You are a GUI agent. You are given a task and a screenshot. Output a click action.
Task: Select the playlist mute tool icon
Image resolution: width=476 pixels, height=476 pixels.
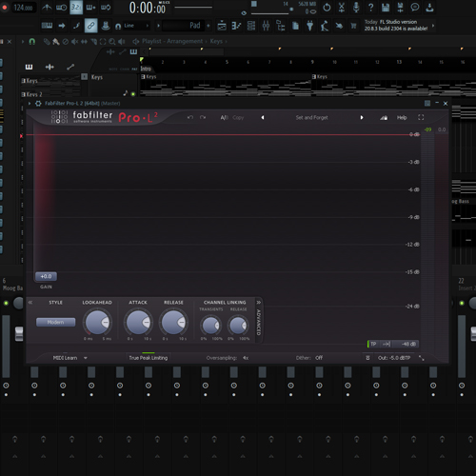click(x=74, y=41)
